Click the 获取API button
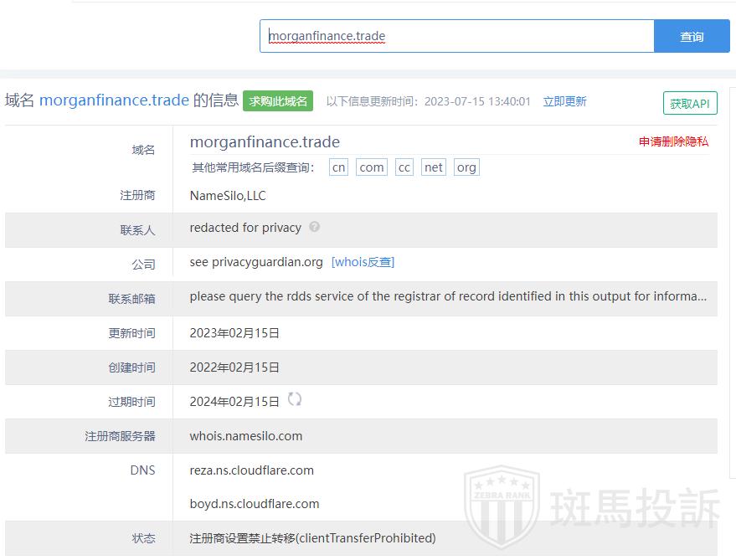Screen dimensions: 736x560 click(x=690, y=103)
